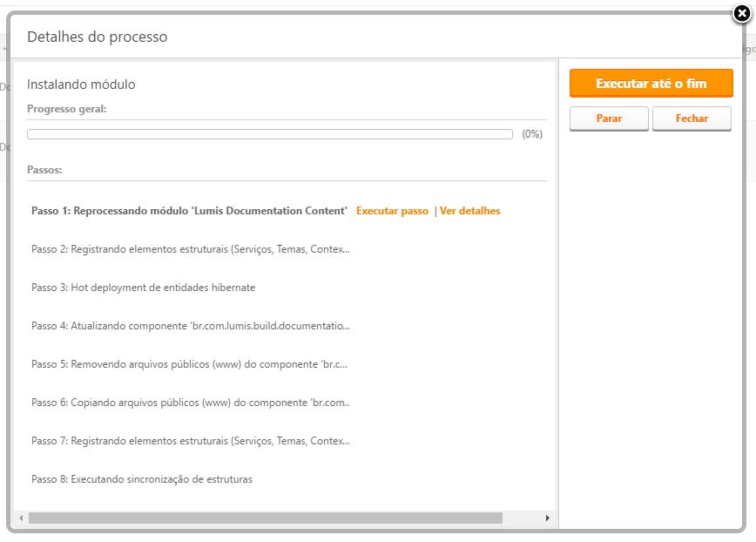Select 'Passo 7: Registrando elementos estruturais' row

tap(191, 441)
